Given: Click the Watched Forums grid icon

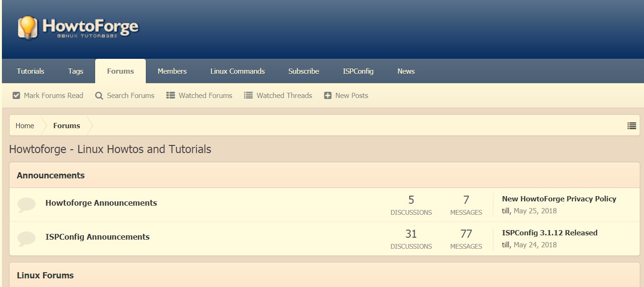Looking at the screenshot, I should [x=171, y=95].
